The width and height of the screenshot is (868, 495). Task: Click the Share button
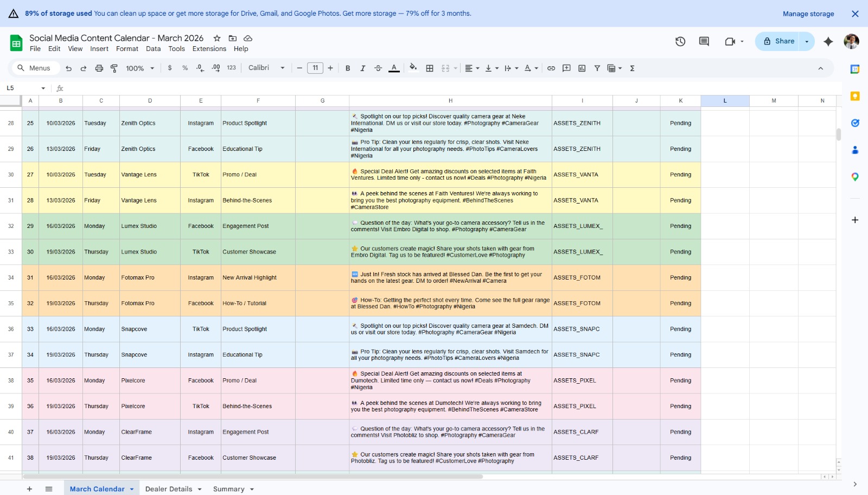click(778, 41)
